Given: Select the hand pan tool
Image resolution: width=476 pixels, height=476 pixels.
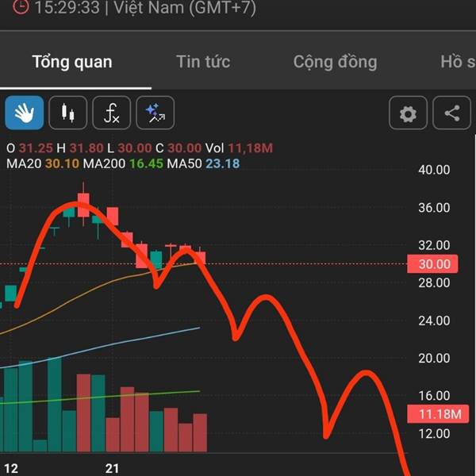Looking at the screenshot, I should [x=25, y=113].
